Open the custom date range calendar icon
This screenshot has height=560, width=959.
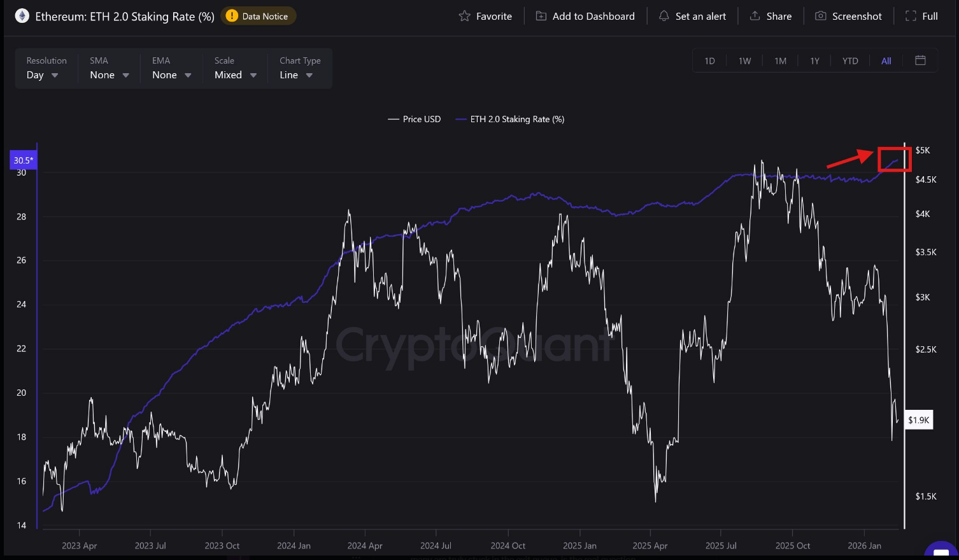pyautogui.click(x=920, y=60)
